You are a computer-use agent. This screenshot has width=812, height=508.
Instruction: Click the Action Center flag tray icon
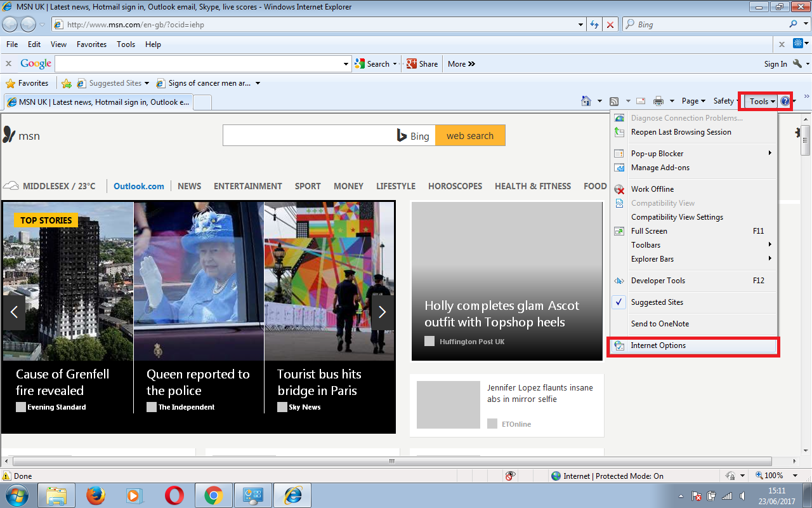697,496
